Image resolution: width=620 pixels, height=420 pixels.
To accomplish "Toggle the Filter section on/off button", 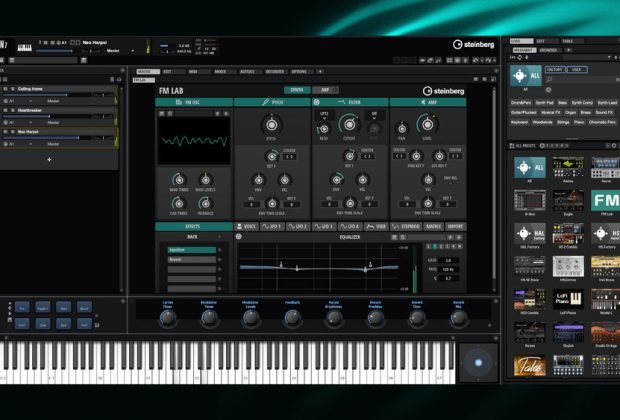I will (316, 102).
